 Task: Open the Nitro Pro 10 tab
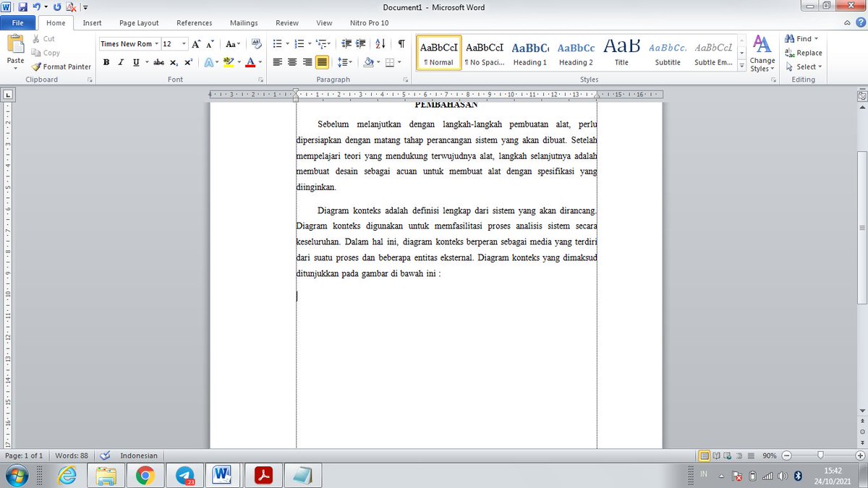pyautogui.click(x=369, y=22)
